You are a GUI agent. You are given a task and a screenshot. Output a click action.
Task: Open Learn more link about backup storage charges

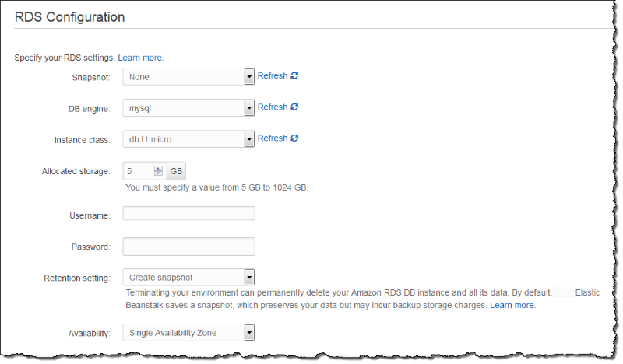(512, 306)
